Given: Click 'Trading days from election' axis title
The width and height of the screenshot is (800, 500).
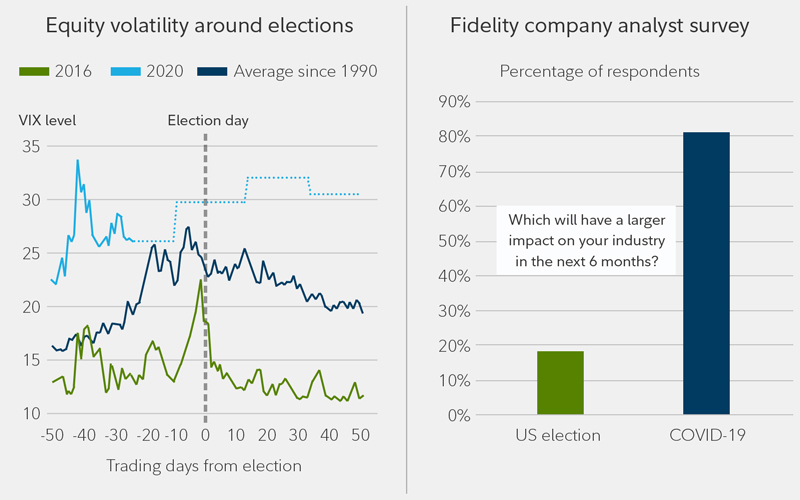Looking at the screenshot, I should point(204,464).
